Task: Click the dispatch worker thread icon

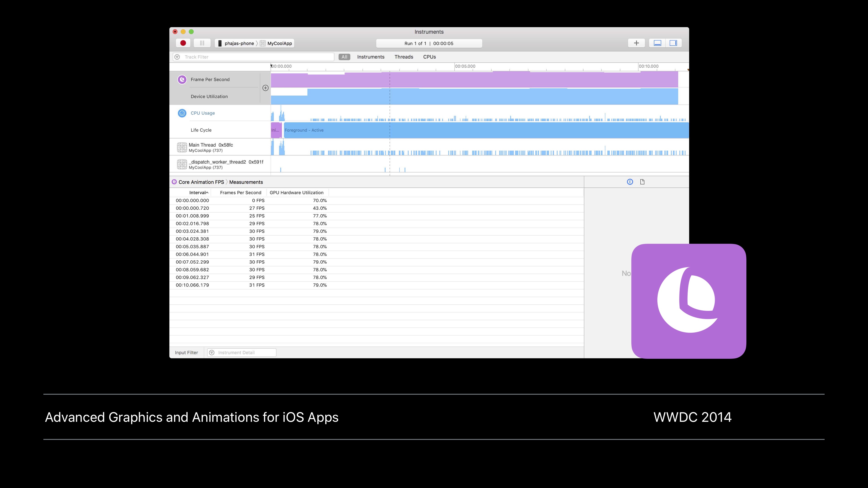Action: (x=182, y=164)
